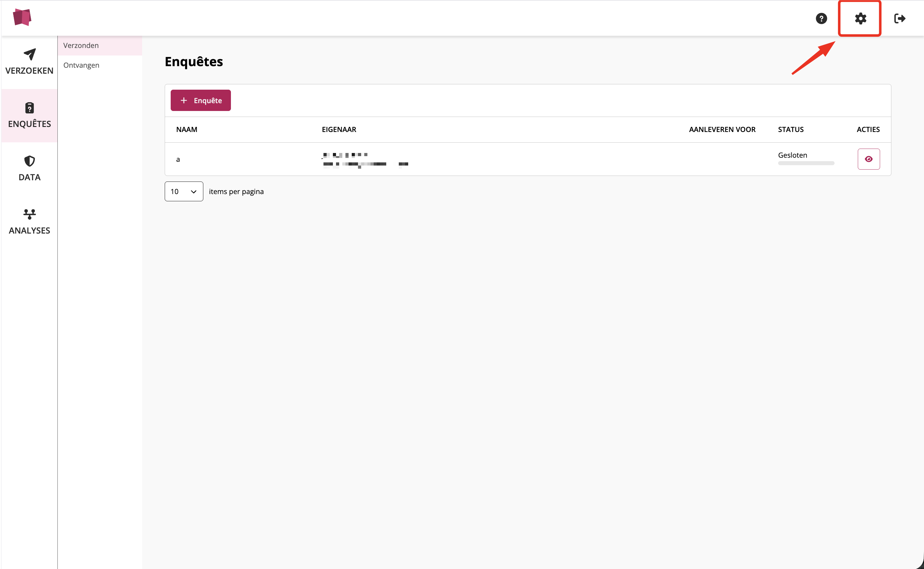Select the Enquêtes clipboard icon
This screenshot has width=924, height=569.
[29, 108]
